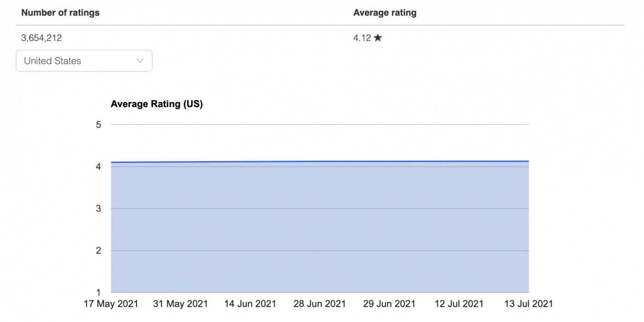Click the star icon beside 4.12
This screenshot has width=644, height=322.
(x=378, y=38)
